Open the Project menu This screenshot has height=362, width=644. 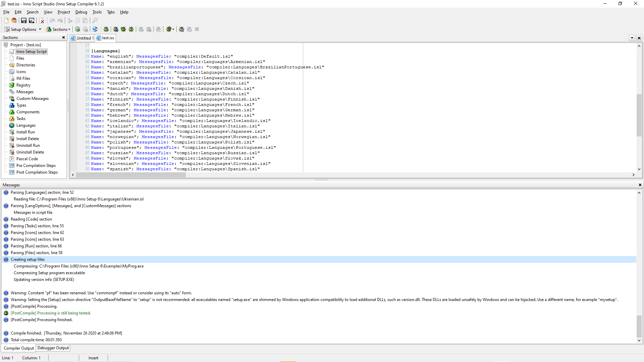(64, 12)
